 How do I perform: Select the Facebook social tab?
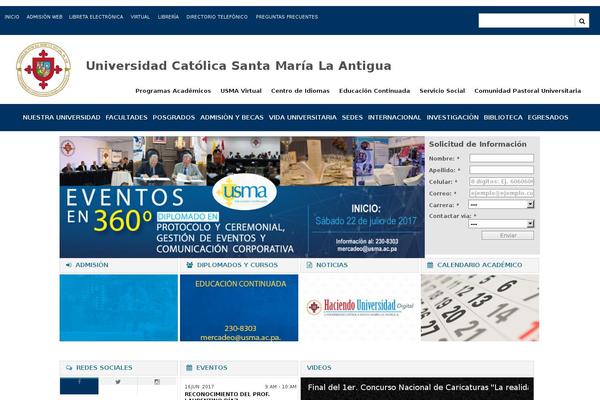[x=79, y=385]
